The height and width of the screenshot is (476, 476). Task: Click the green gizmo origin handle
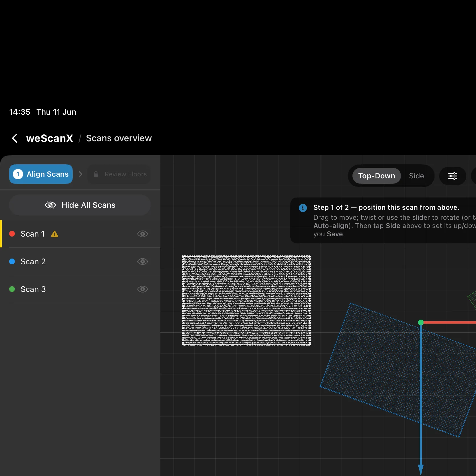coord(421,322)
